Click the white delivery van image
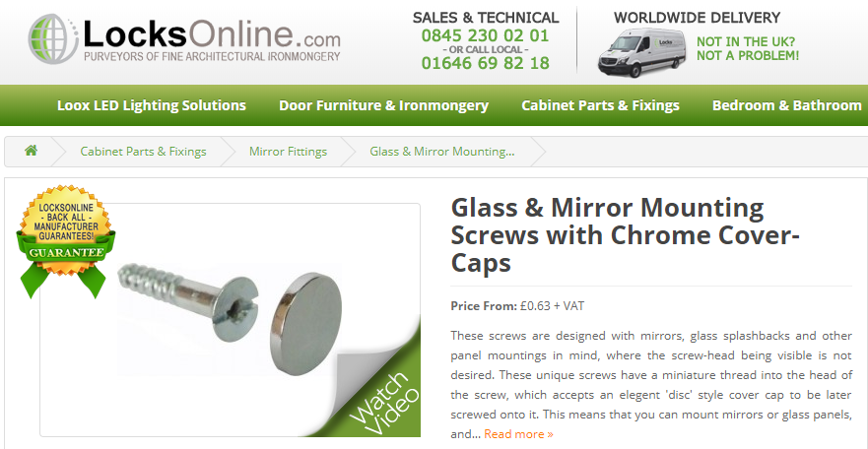The height and width of the screenshot is (449, 868). click(x=642, y=52)
